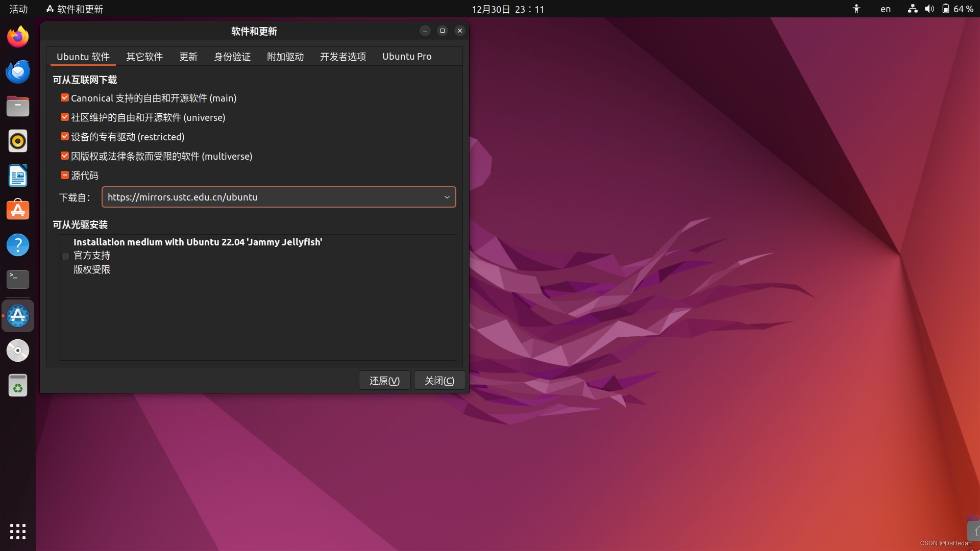Viewport: 980px width, 551px height.
Task: Switch to the 其它软件 tab
Action: click(x=144, y=57)
